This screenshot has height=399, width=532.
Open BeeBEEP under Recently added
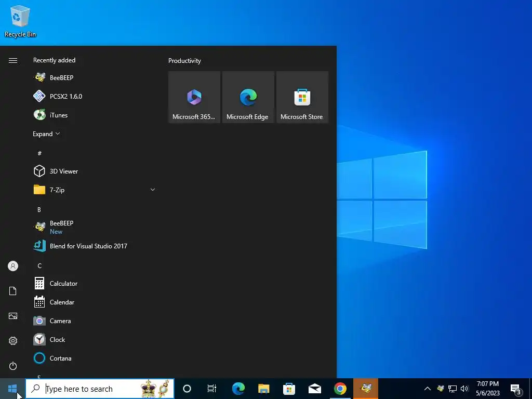tap(95, 78)
